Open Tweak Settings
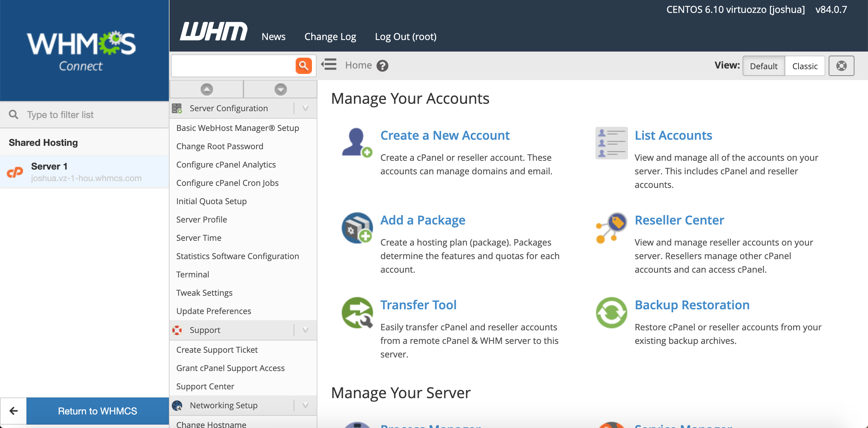Screen dimensions: 868x428 (204, 293)
